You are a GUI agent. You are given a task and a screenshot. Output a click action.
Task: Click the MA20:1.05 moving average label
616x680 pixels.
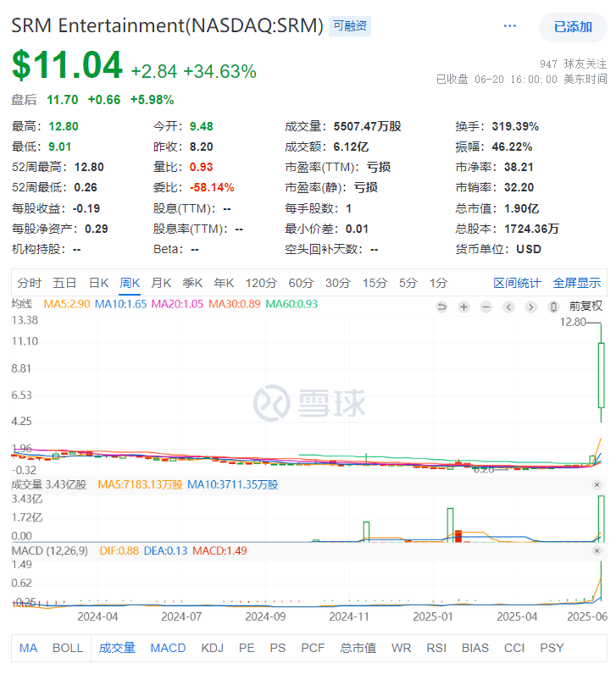click(177, 304)
